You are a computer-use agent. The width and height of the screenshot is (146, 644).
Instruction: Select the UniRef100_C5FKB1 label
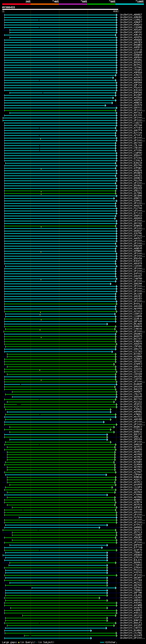(x=131, y=347)
